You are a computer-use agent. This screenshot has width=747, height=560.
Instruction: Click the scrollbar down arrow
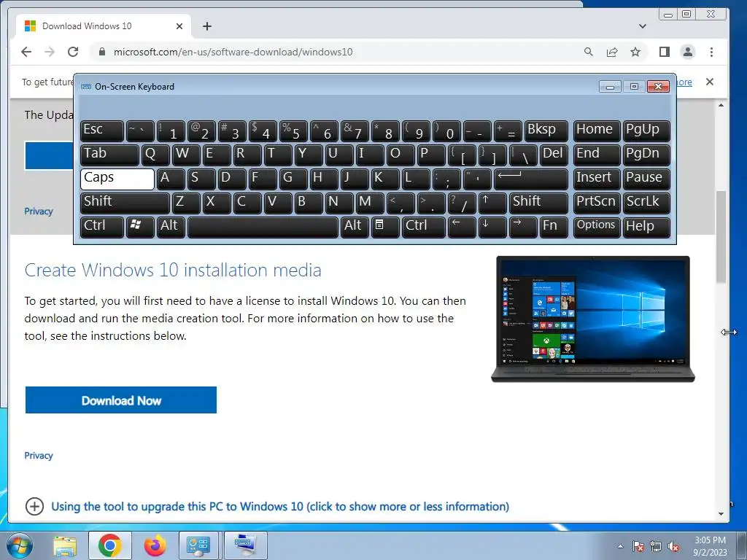(x=721, y=514)
